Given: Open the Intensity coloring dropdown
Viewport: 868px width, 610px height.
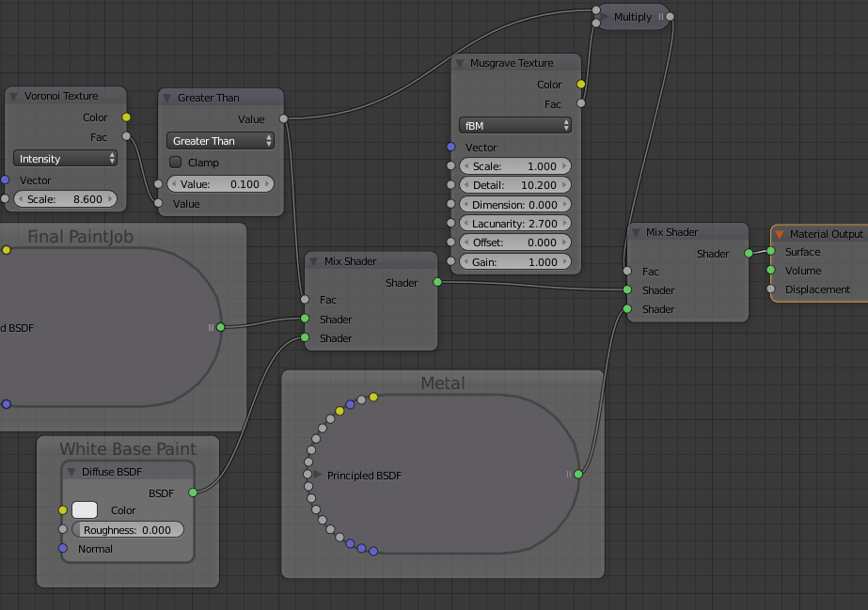Looking at the screenshot, I should pyautogui.click(x=65, y=159).
